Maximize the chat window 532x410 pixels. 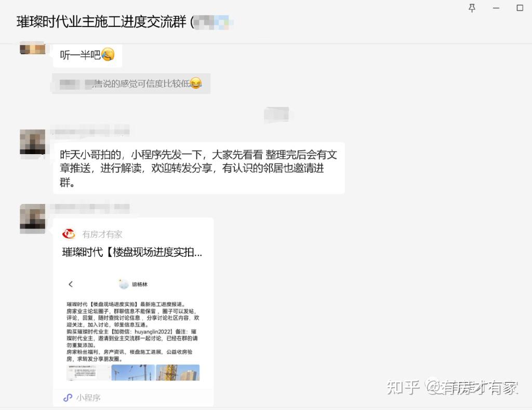[x=520, y=8]
